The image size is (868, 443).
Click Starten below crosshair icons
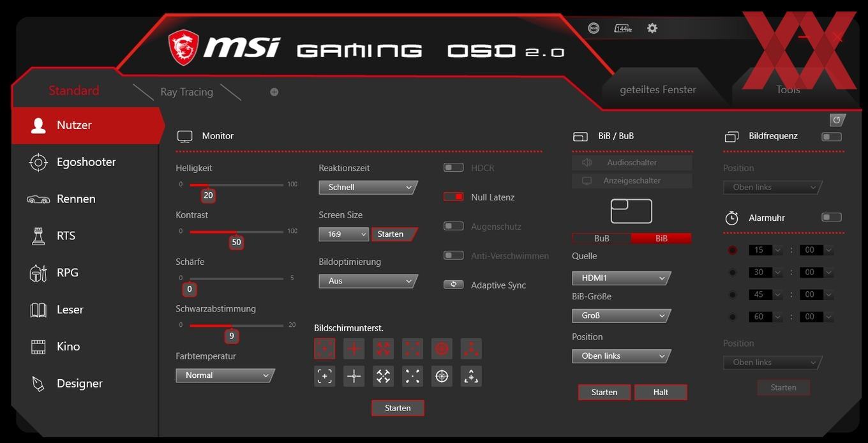click(x=398, y=408)
